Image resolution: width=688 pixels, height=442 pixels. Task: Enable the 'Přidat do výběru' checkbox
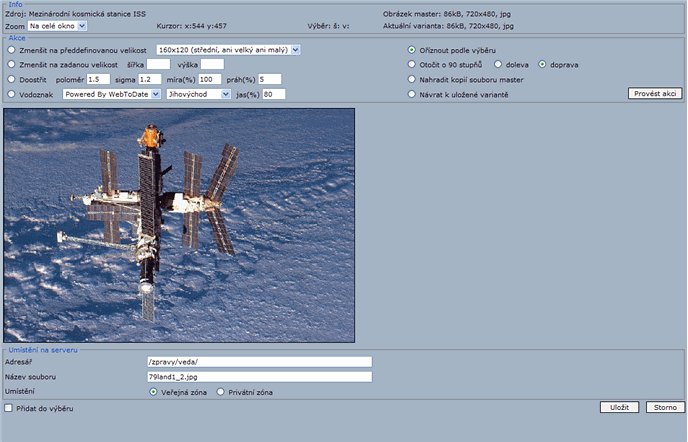[9, 408]
